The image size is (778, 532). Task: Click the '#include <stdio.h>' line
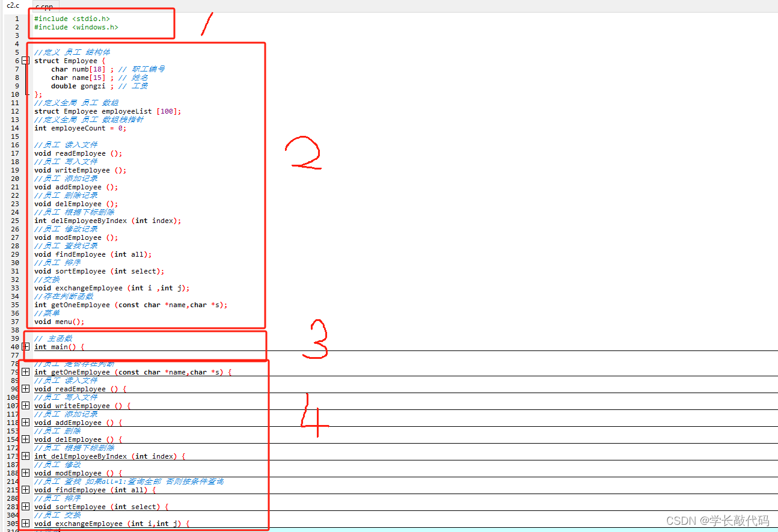click(72, 19)
